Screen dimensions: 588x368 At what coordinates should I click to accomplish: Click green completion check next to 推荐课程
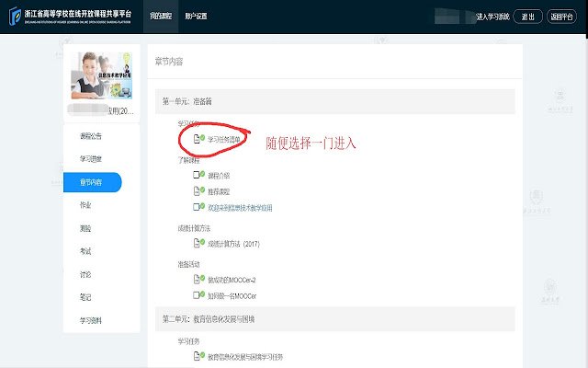202,190
